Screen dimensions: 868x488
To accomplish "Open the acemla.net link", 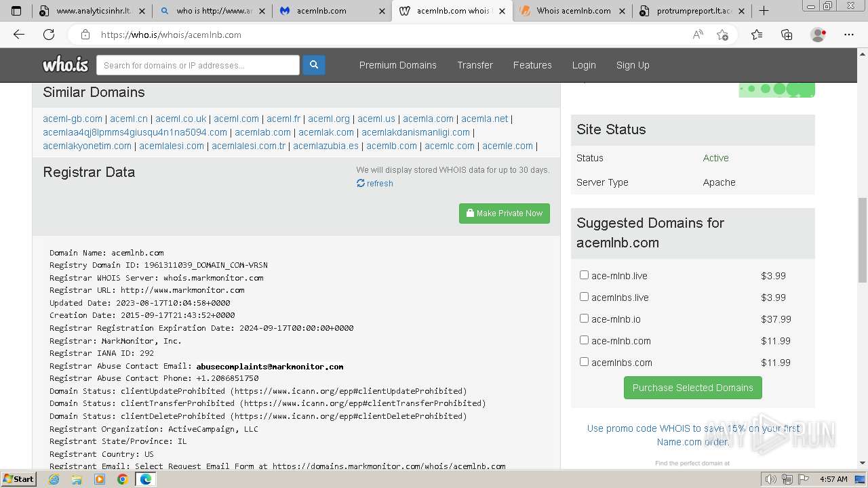I will pos(484,119).
